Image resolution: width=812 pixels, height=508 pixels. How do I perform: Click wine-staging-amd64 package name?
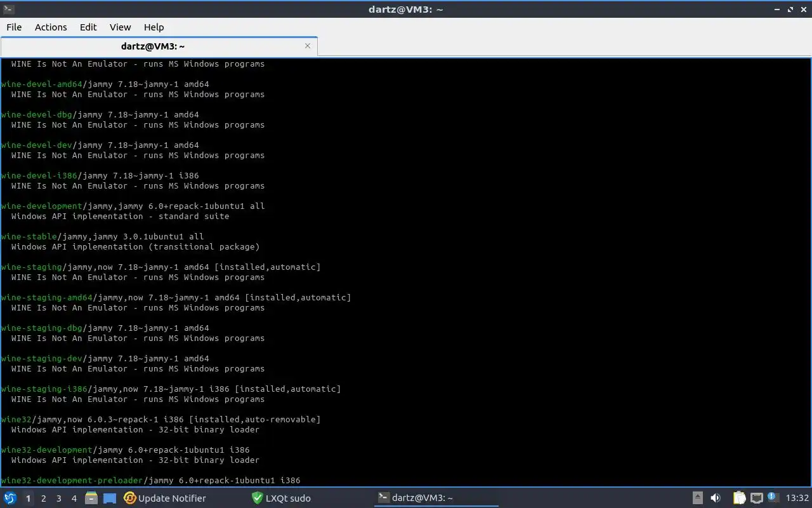pos(47,298)
